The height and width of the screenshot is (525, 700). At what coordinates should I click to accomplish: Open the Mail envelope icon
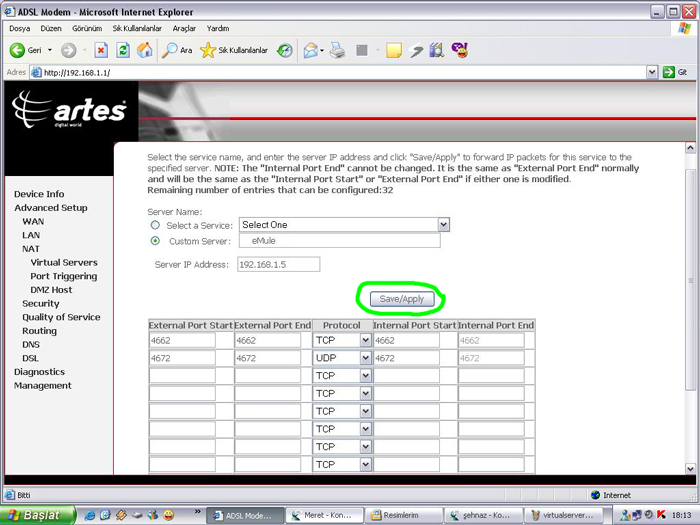(311, 50)
